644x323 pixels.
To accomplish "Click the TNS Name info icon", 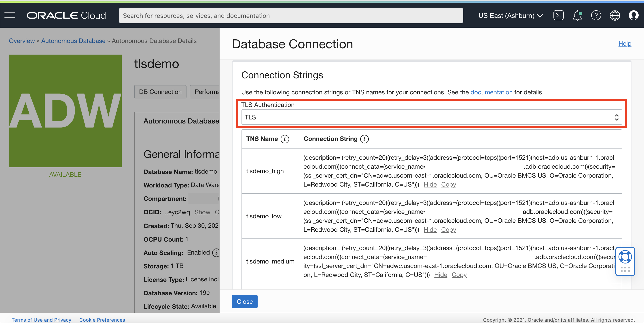I will pyautogui.click(x=285, y=139).
